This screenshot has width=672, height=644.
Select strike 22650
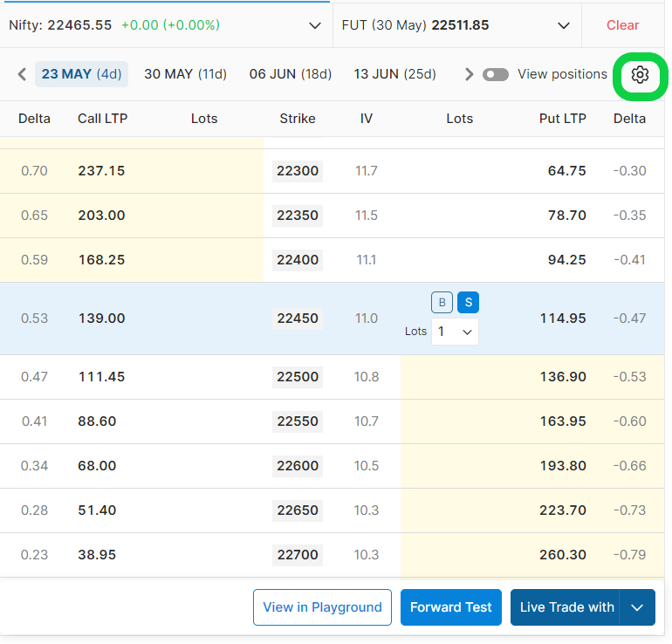coord(298,510)
